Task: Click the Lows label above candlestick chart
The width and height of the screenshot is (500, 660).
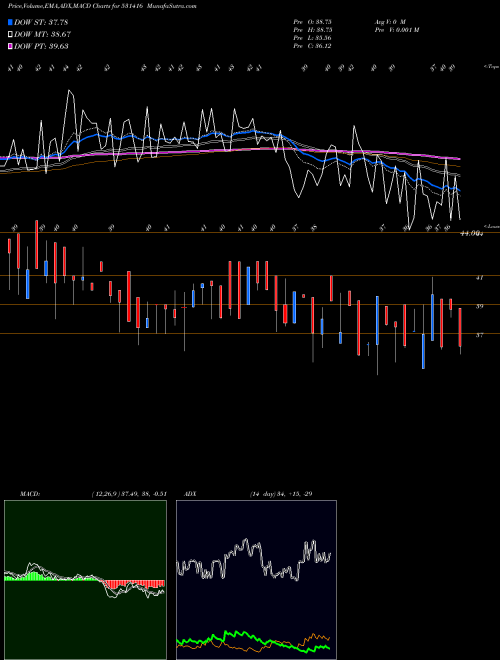Action: click(491, 226)
